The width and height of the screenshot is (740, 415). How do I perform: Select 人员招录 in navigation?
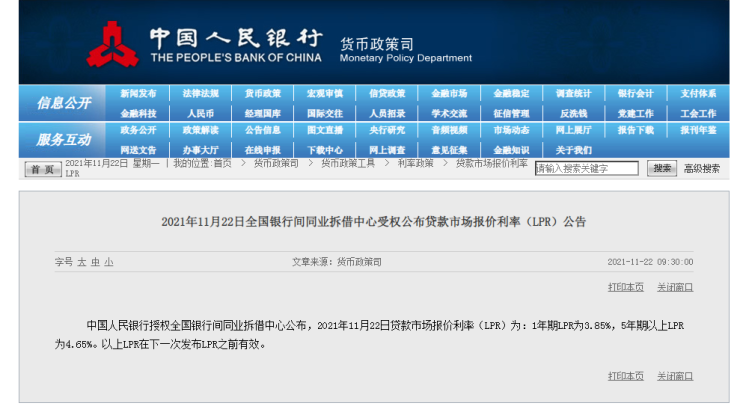387,114
